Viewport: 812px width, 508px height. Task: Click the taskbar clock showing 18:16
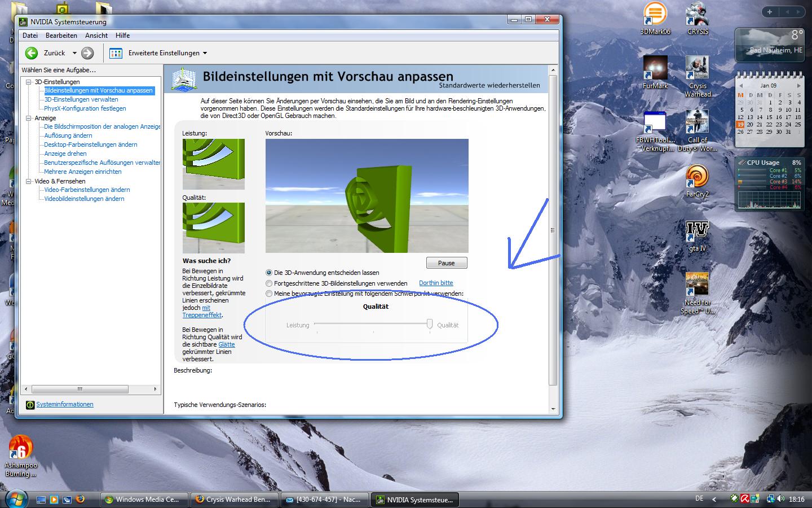point(797,500)
